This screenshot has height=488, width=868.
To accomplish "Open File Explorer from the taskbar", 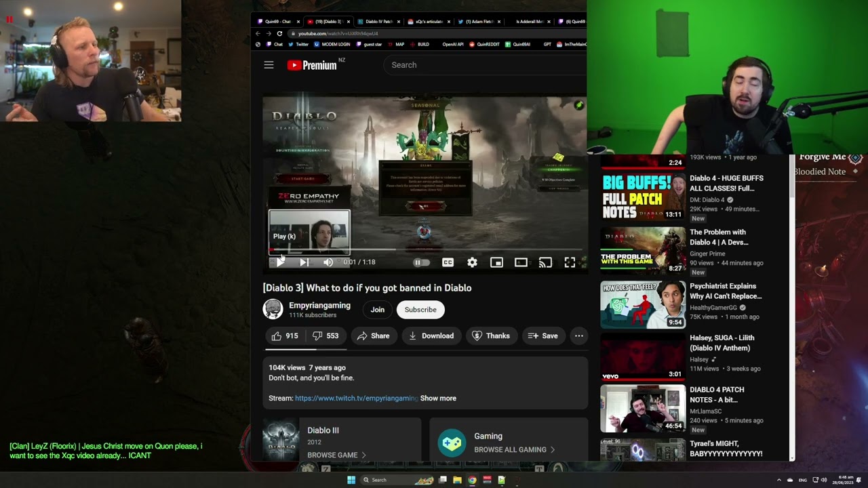I will tap(458, 480).
